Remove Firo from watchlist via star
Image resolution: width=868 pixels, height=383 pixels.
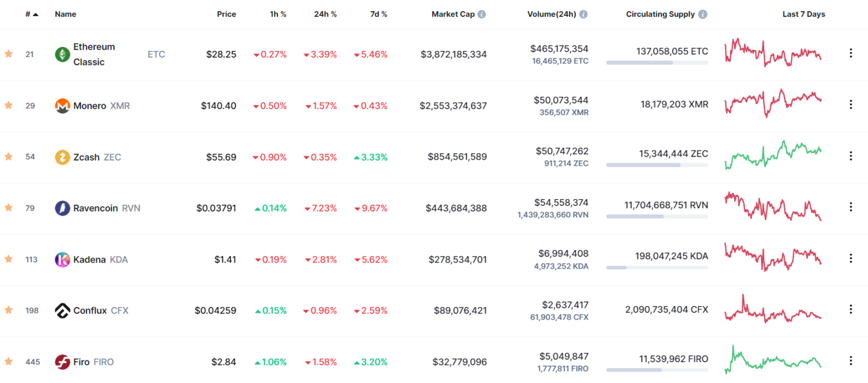pos(8,362)
